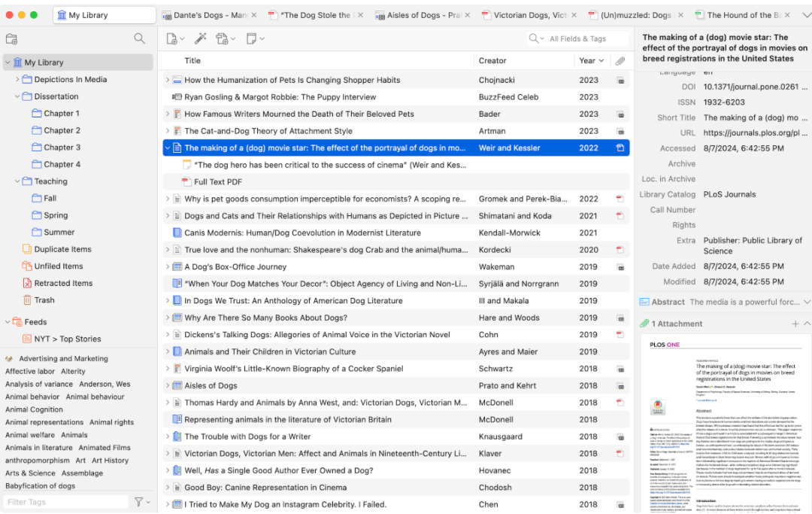The width and height of the screenshot is (812, 514).
Task: Expand the Abstract section chevron
Action: 806,302
